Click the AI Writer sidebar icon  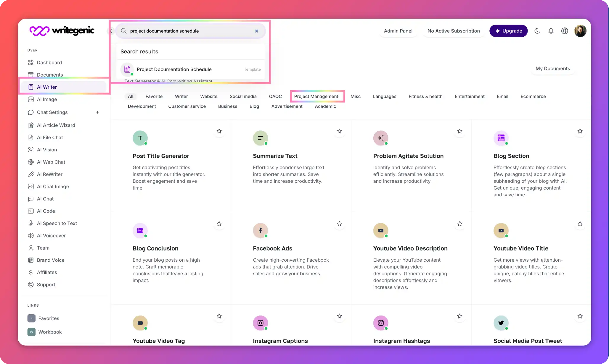pyautogui.click(x=31, y=87)
